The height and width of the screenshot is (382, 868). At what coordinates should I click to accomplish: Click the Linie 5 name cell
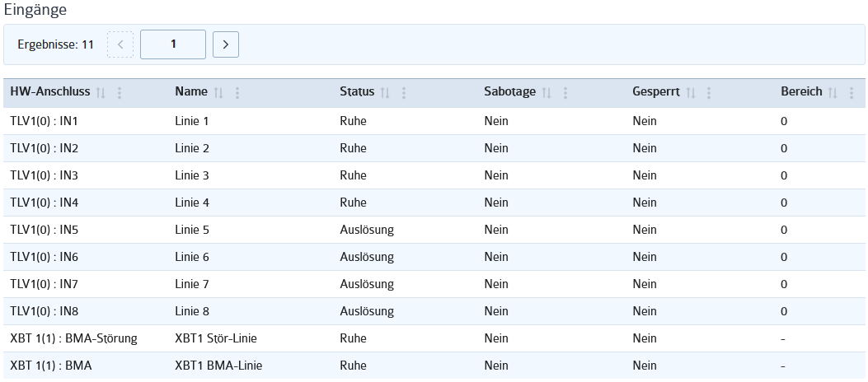(191, 230)
